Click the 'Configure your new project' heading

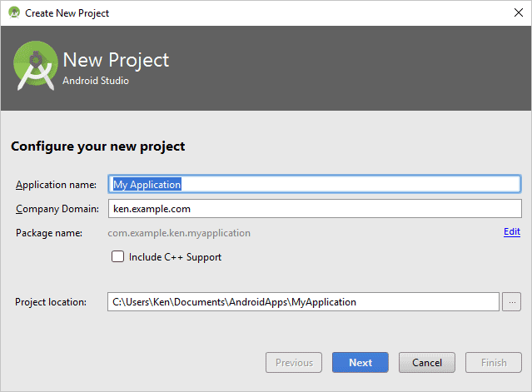[97, 146]
